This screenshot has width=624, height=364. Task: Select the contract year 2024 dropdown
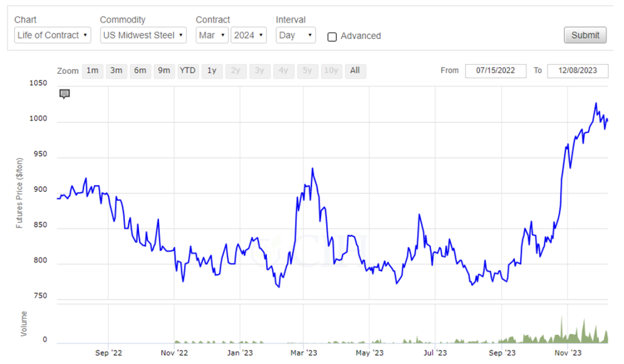click(249, 35)
